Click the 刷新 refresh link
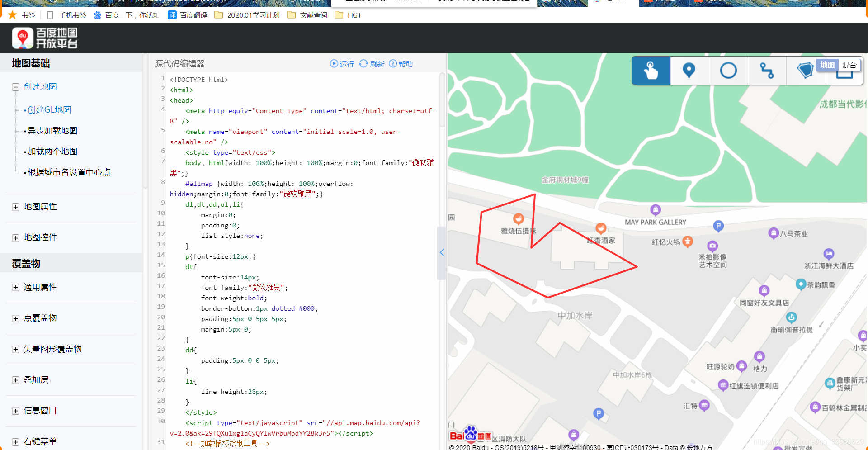This screenshot has width=868, height=450. tap(377, 64)
